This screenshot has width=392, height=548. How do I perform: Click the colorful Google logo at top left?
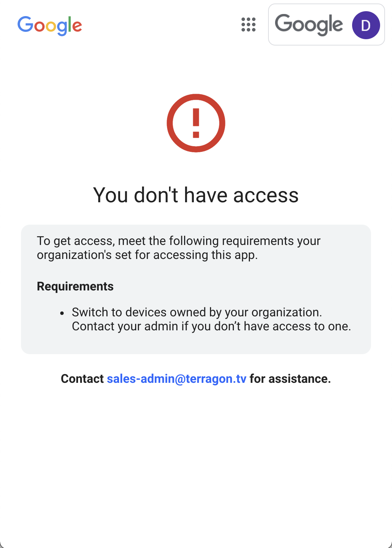point(50,26)
